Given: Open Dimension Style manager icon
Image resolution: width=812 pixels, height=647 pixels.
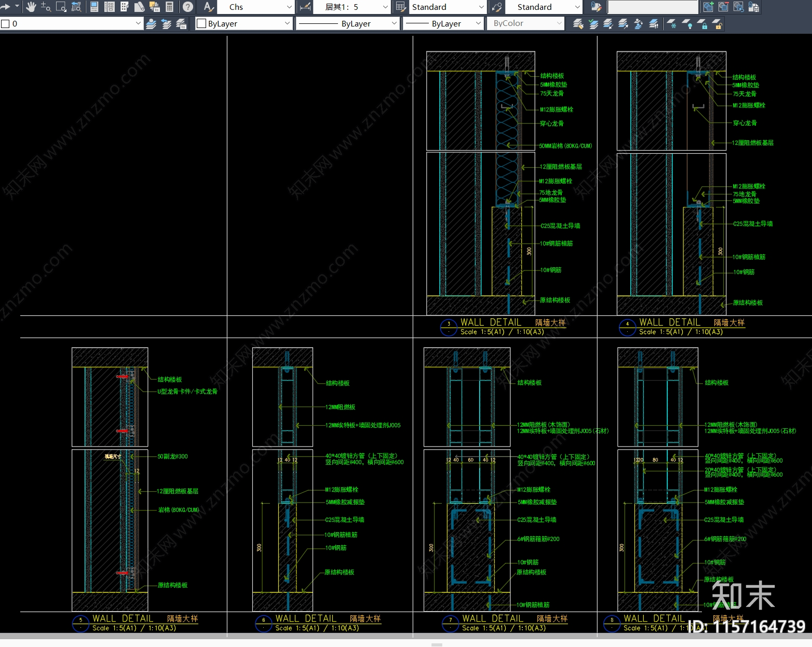Looking at the screenshot, I should [306, 7].
